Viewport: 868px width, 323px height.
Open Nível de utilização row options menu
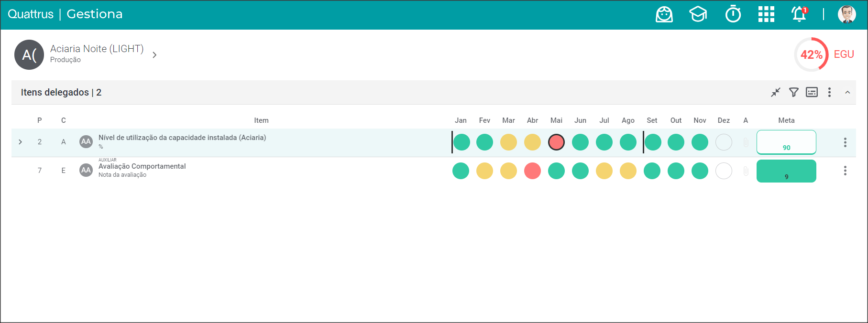click(x=845, y=142)
